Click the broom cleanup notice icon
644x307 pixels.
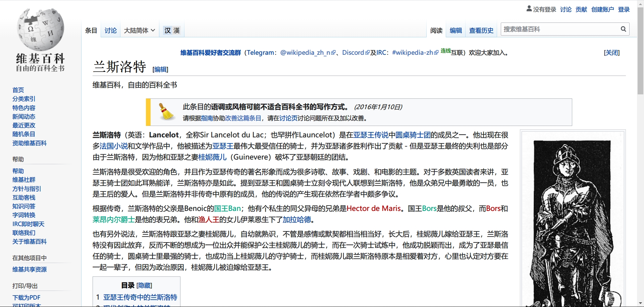(x=166, y=112)
